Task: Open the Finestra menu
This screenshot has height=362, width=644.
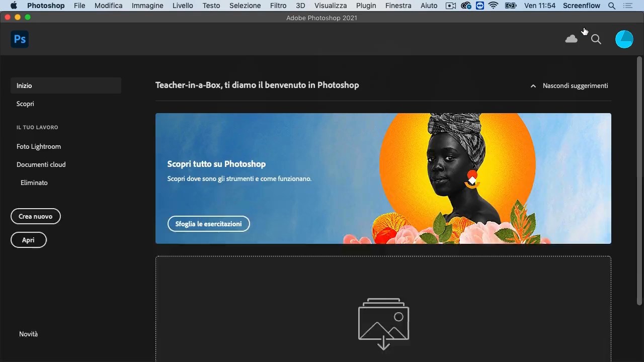Action: 398,6
